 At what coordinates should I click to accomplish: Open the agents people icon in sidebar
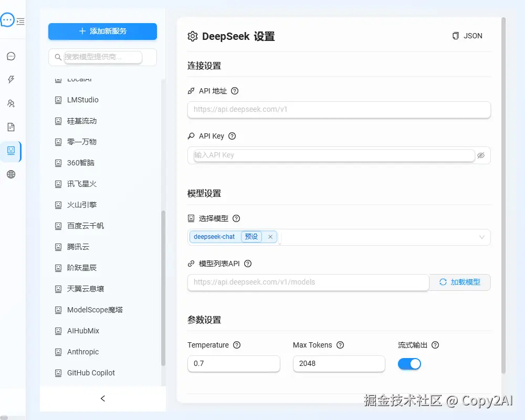pyautogui.click(x=11, y=103)
